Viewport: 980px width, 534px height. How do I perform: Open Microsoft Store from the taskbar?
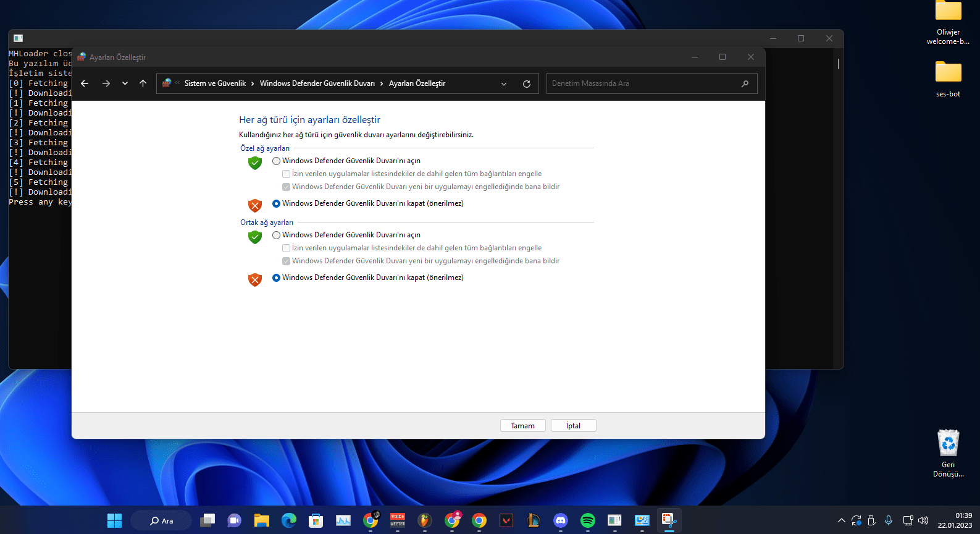click(x=316, y=520)
